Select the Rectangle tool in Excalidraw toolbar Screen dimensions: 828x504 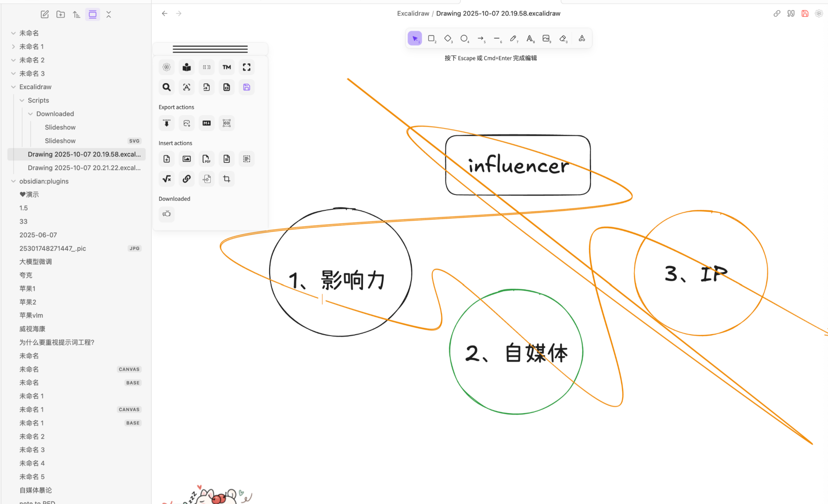click(x=431, y=39)
